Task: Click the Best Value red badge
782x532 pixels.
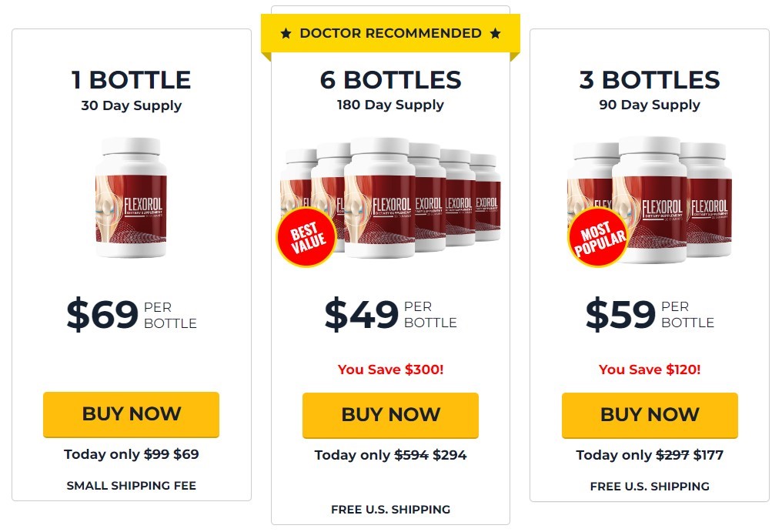Action: point(306,237)
